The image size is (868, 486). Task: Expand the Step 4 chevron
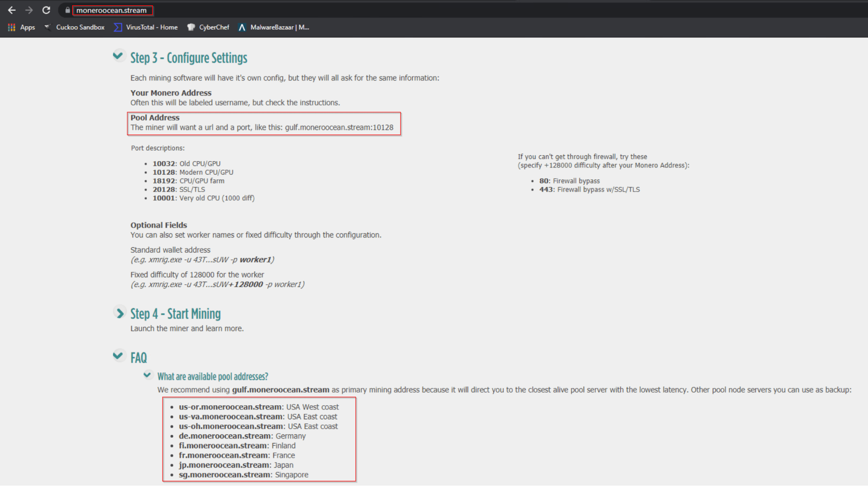point(119,313)
